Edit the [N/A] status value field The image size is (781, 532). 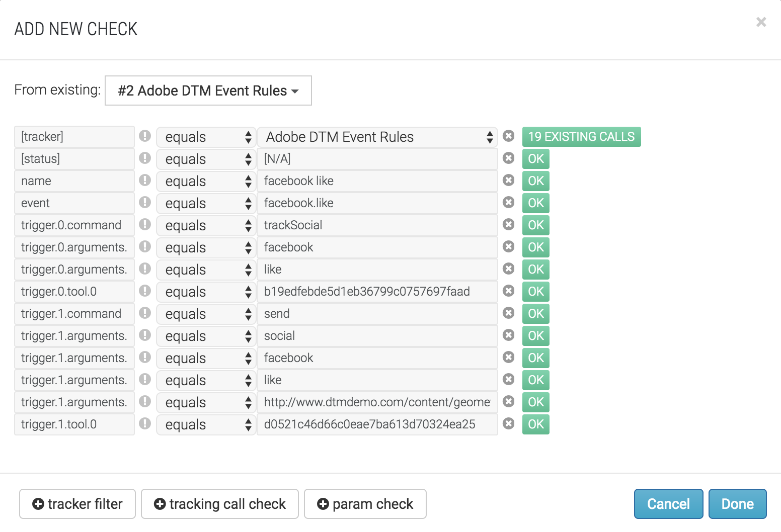point(377,159)
